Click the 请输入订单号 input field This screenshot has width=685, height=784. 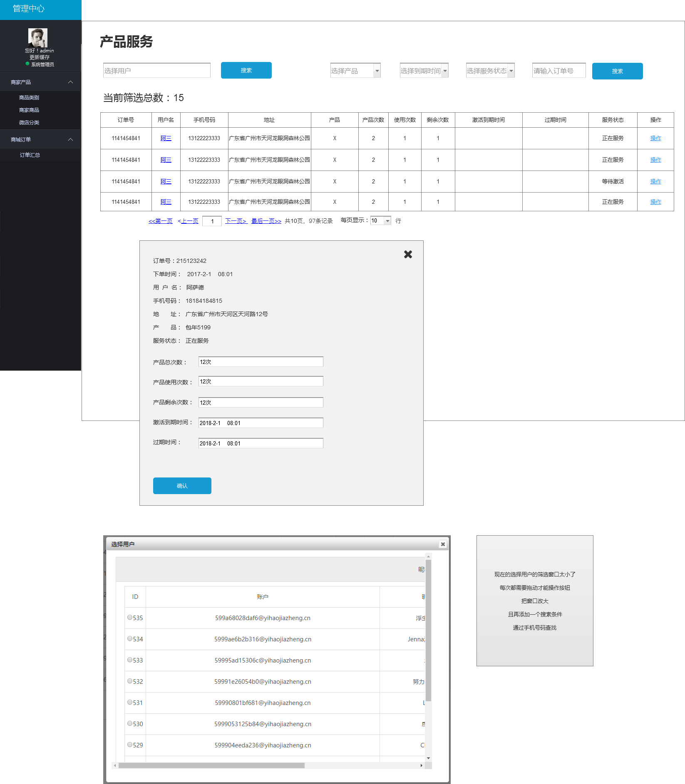pyautogui.click(x=558, y=71)
